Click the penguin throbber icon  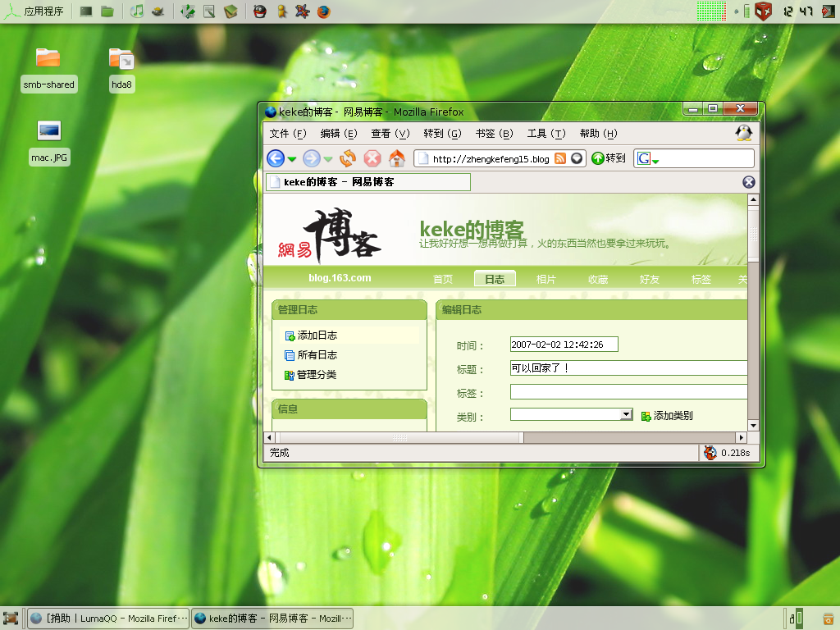tap(743, 133)
